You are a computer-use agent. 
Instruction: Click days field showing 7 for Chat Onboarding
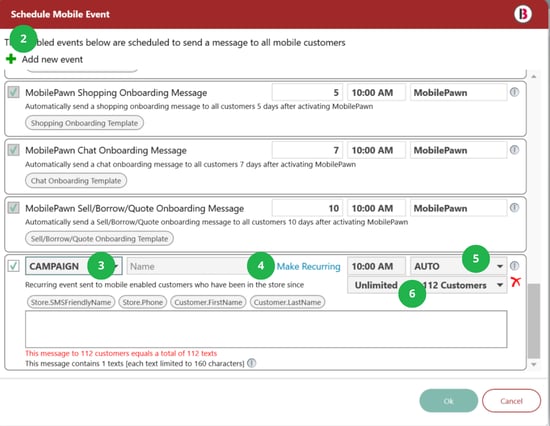pos(307,150)
